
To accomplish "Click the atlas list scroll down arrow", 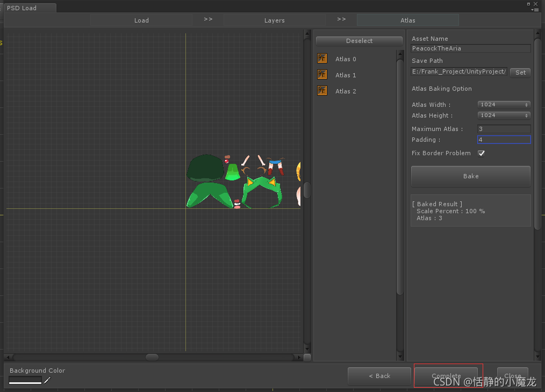I will point(400,357).
